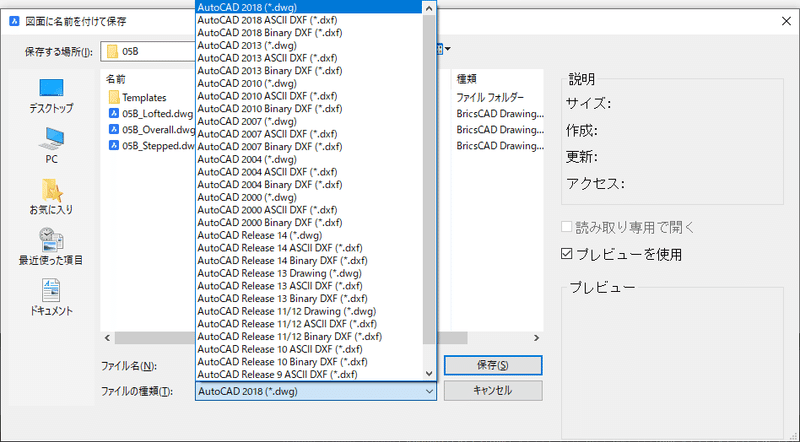
Task: Collapse the file type (ファイルの種類) dropdown
Action: pos(429,391)
